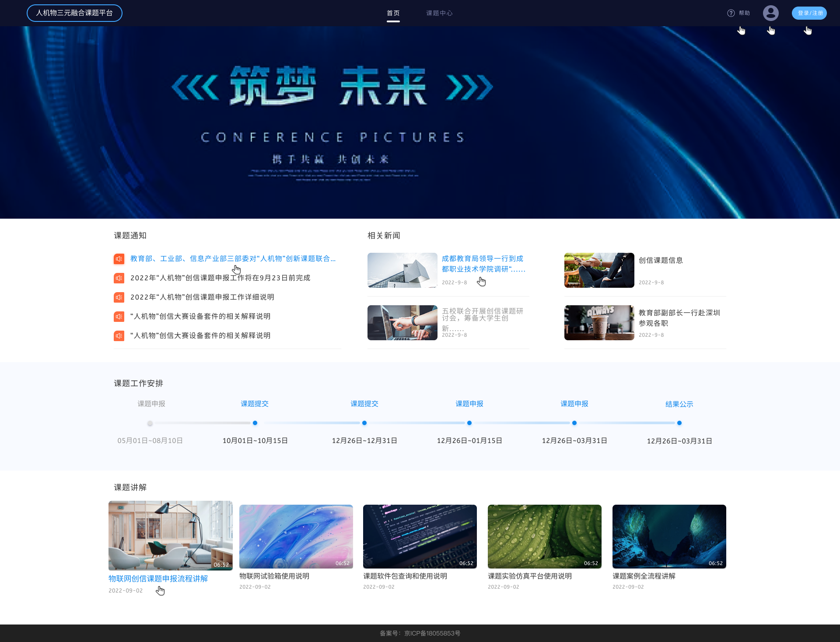Click the 物联网创信课题申报流程讲解 video title
This screenshot has width=840, height=642.
pyautogui.click(x=158, y=579)
